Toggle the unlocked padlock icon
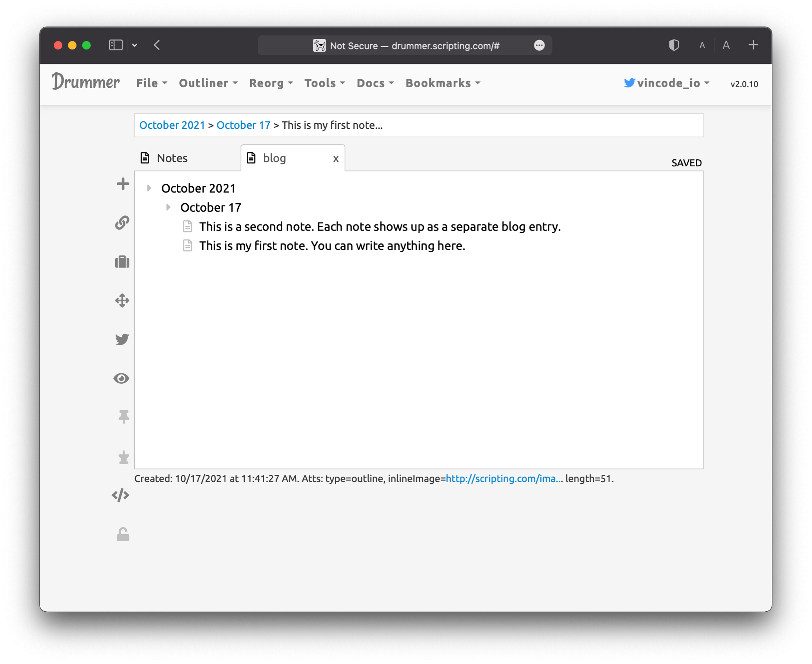The height and width of the screenshot is (664, 812). [x=123, y=535]
